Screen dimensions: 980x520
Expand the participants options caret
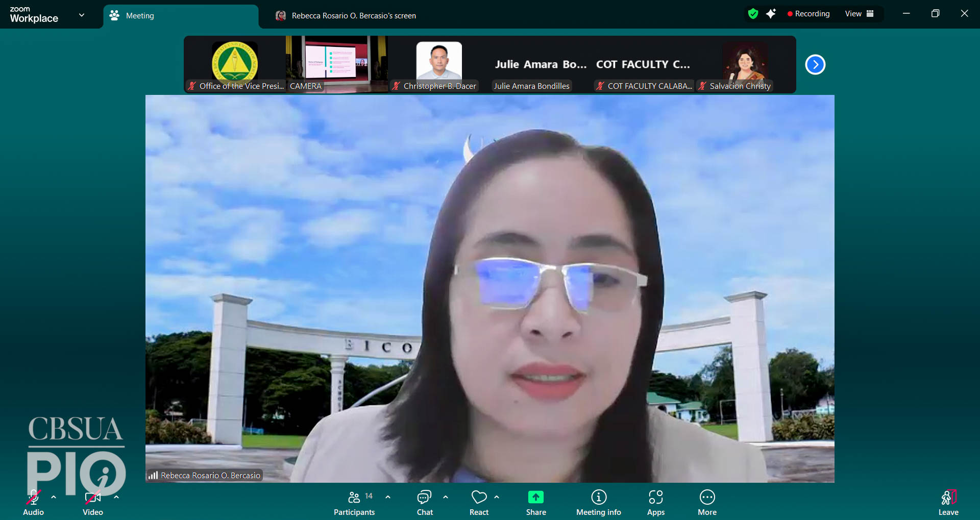pos(388,497)
